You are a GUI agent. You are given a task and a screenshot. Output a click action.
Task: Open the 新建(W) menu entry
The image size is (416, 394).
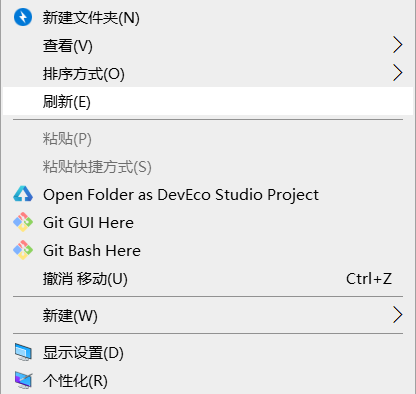208,315
